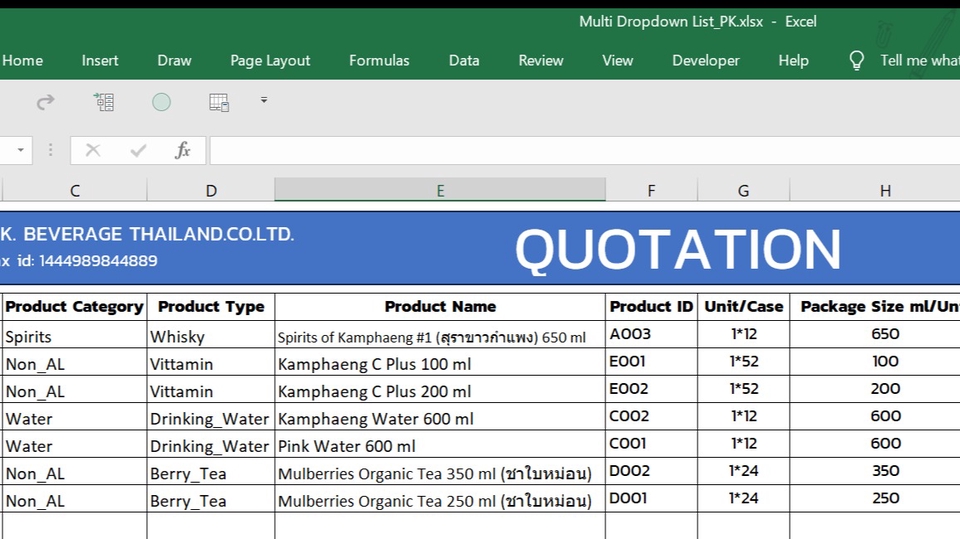Image resolution: width=960 pixels, height=539 pixels.
Task: Open the Home ribbon tab
Action: point(22,60)
